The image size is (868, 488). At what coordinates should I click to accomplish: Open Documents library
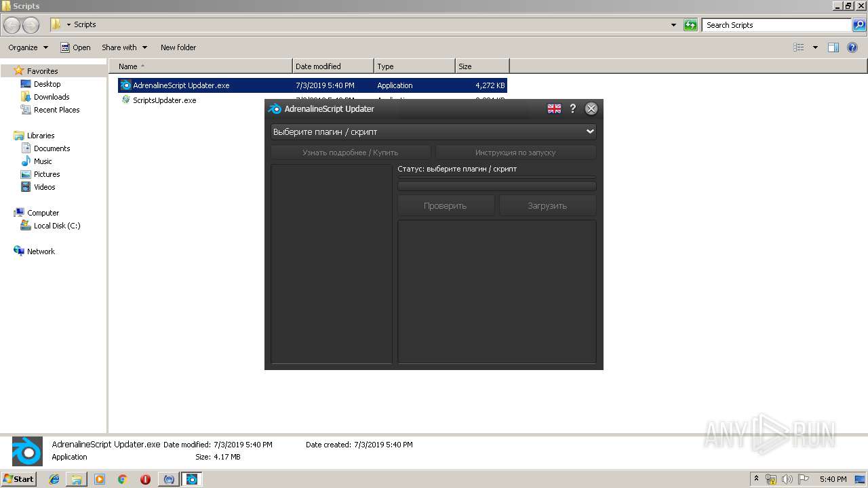[x=52, y=148]
